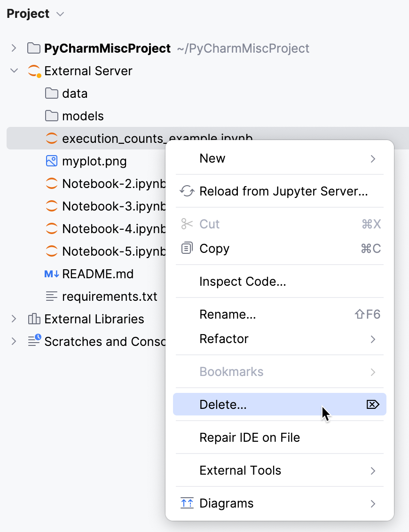
Task: Click the Delete shortcut glyph on the right
Action: click(x=373, y=404)
